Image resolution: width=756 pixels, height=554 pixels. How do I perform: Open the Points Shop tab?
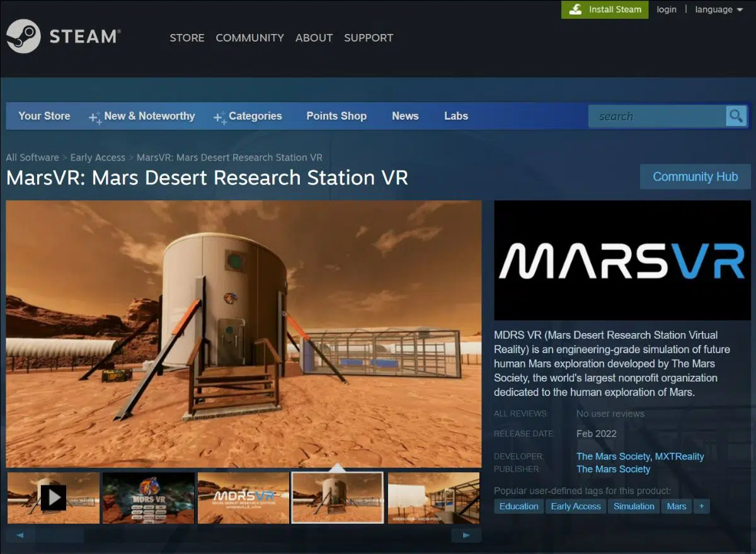coord(336,116)
